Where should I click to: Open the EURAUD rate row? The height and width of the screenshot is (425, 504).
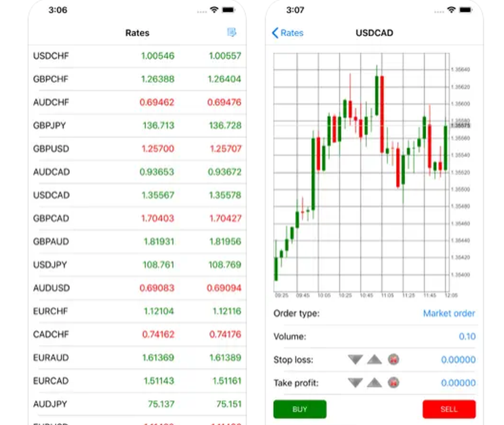[137, 358]
